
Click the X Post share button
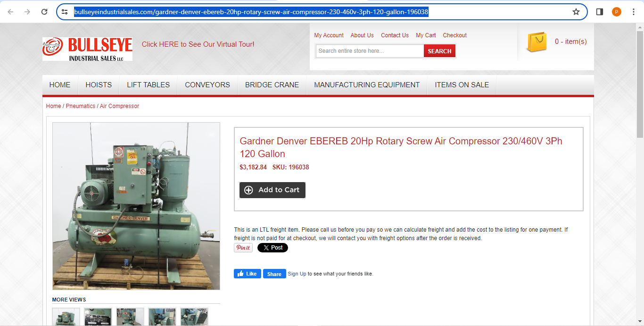(272, 248)
